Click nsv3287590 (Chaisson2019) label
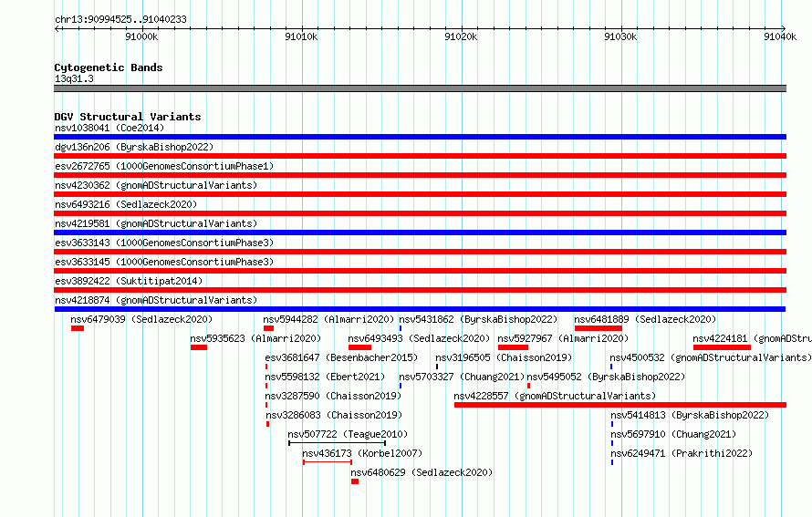This screenshot has width=812, height=517. click(333, 396)
